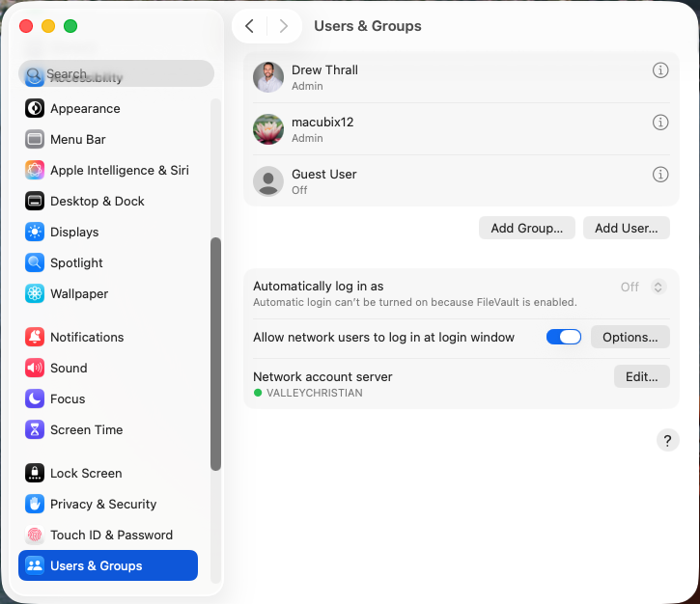
Task: Click Edit... for Network account server
Action: (x=641, y=376)
